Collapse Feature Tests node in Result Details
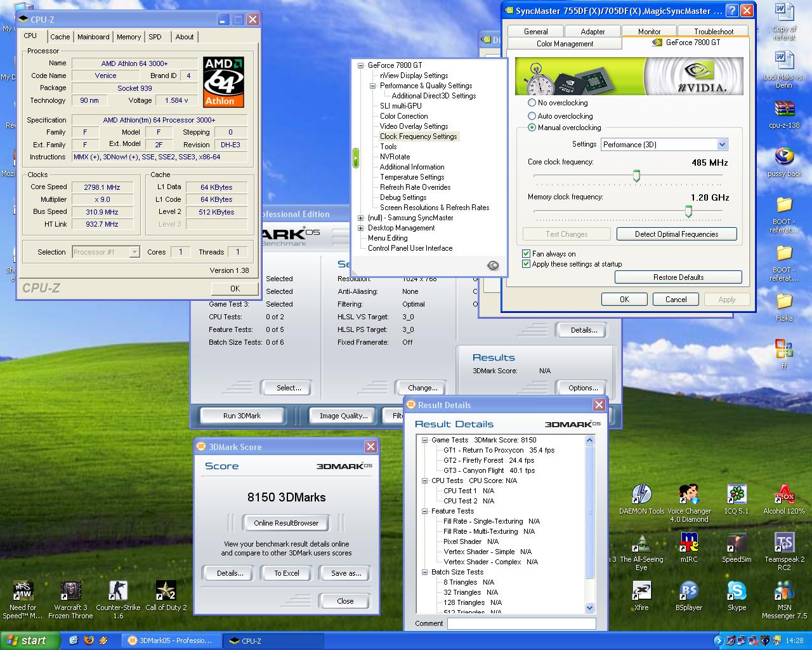This screenshot has height=650, width=812. click(424, 511)
